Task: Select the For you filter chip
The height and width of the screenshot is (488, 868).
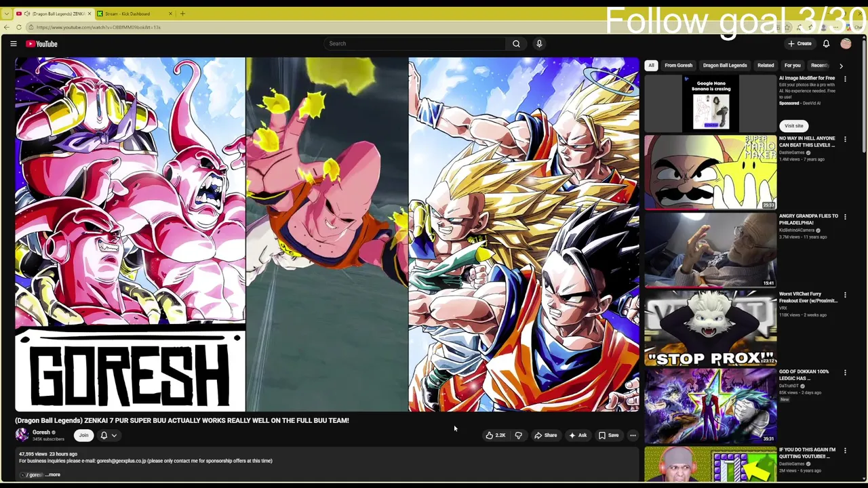Action: 792,66
